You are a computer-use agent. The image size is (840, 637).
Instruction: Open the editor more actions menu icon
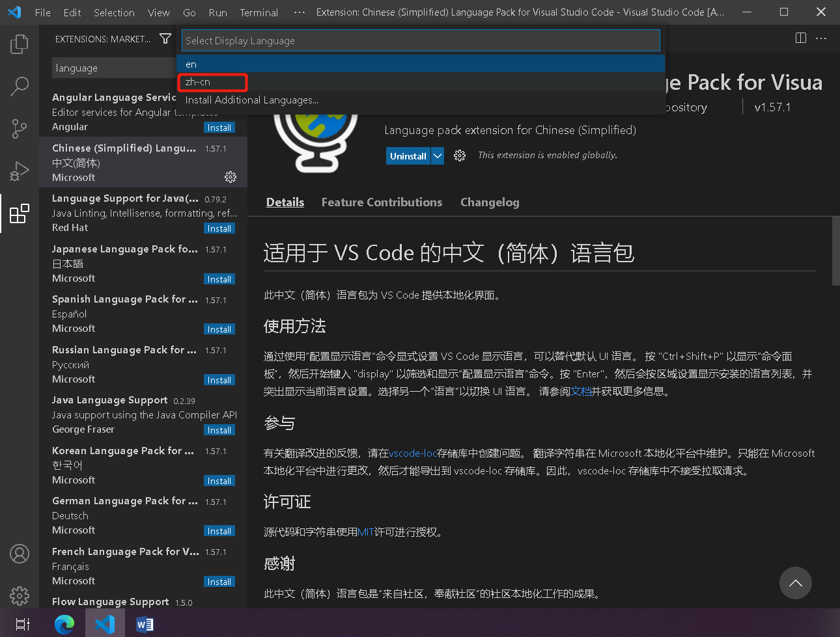click(x=821, y=38)
